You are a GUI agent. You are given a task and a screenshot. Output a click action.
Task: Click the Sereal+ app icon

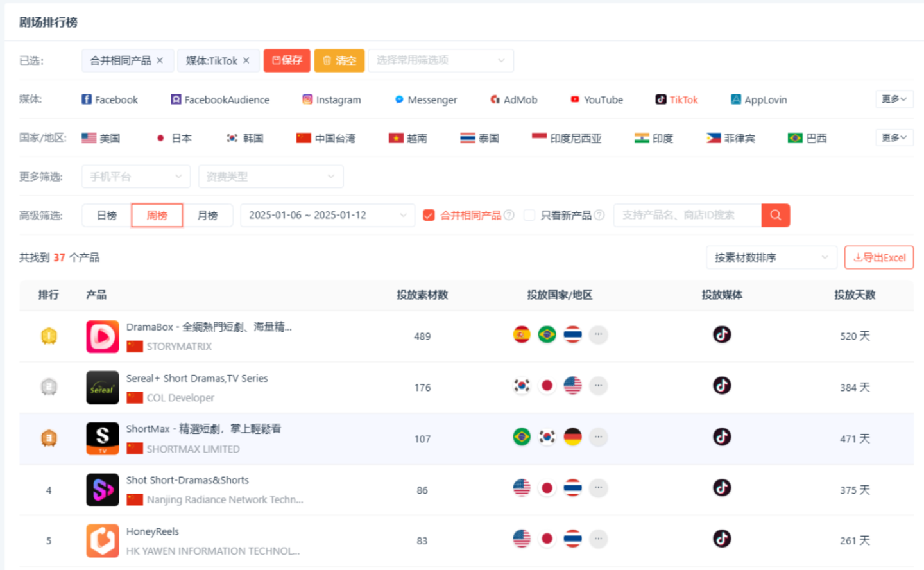click(103, 388)
